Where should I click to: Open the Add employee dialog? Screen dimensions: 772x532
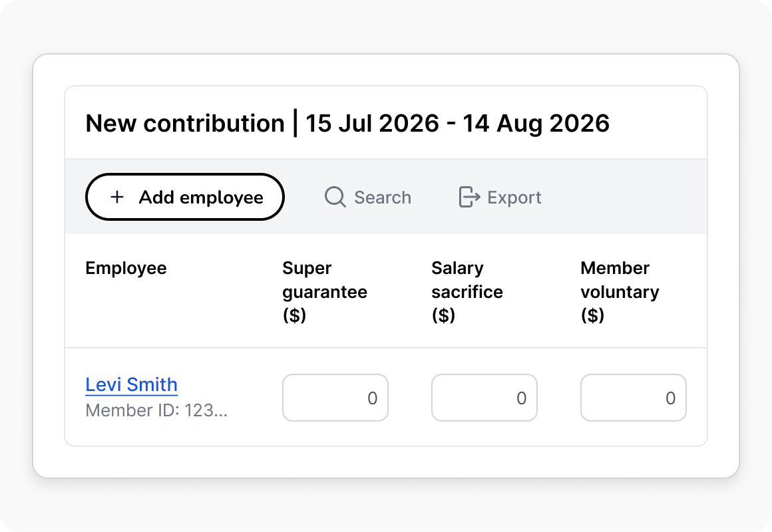click(x=185, y=197)
